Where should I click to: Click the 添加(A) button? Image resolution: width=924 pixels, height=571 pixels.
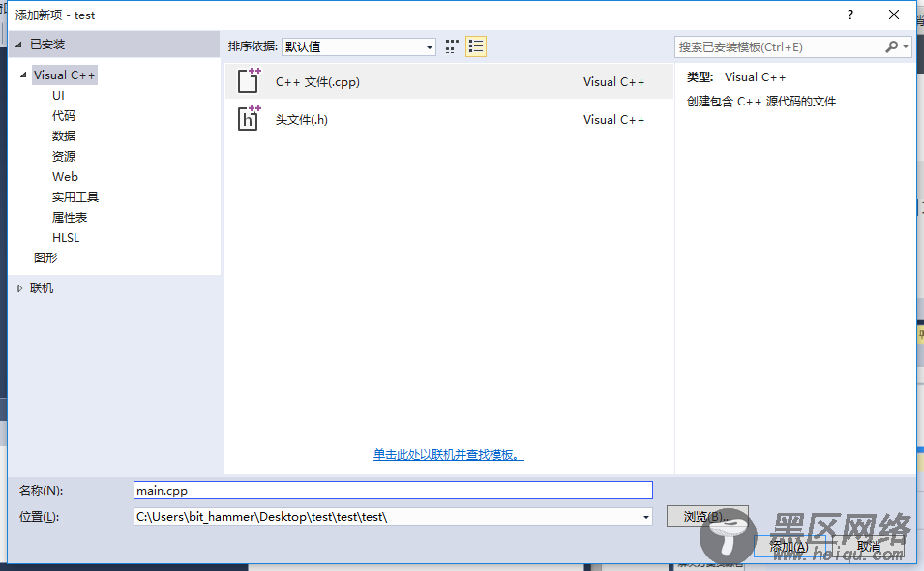tap(790, 546)
